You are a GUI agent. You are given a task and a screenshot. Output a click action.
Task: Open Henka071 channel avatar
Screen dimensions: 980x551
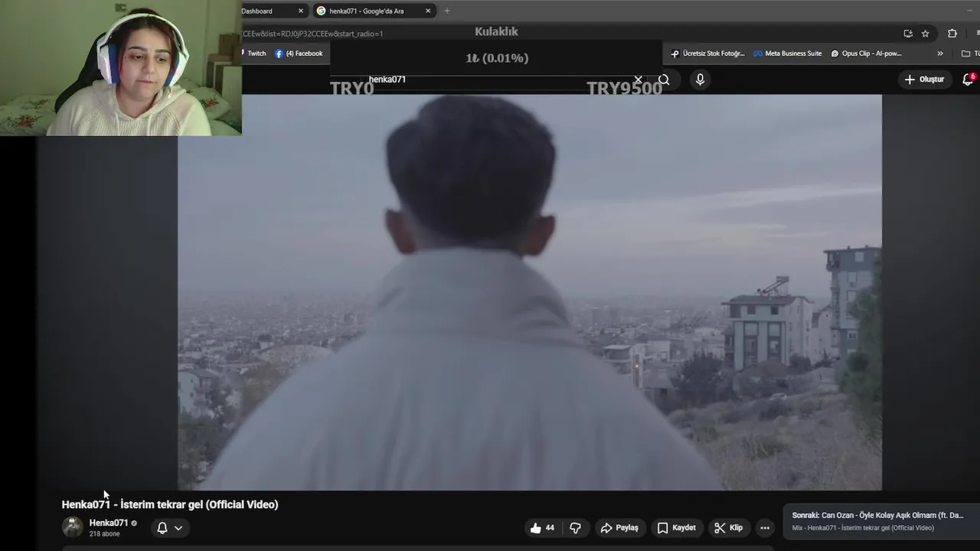[x=72, y=527]
